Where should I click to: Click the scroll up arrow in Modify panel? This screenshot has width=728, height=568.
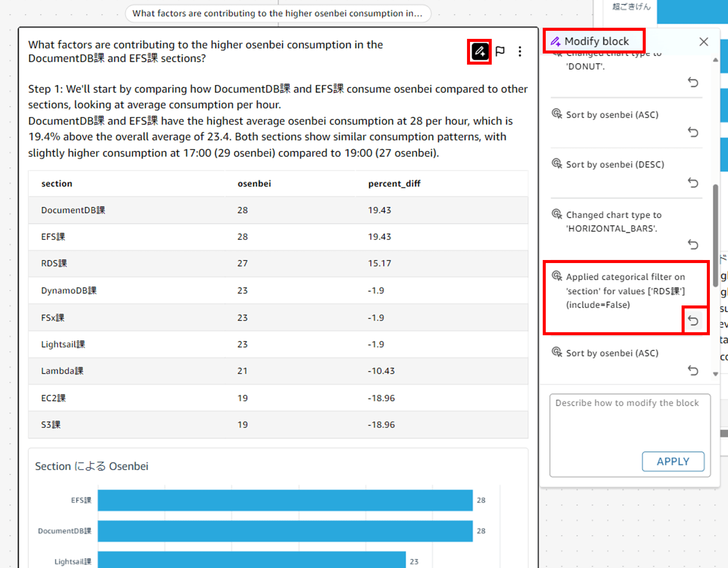click(x=715, y=60)
